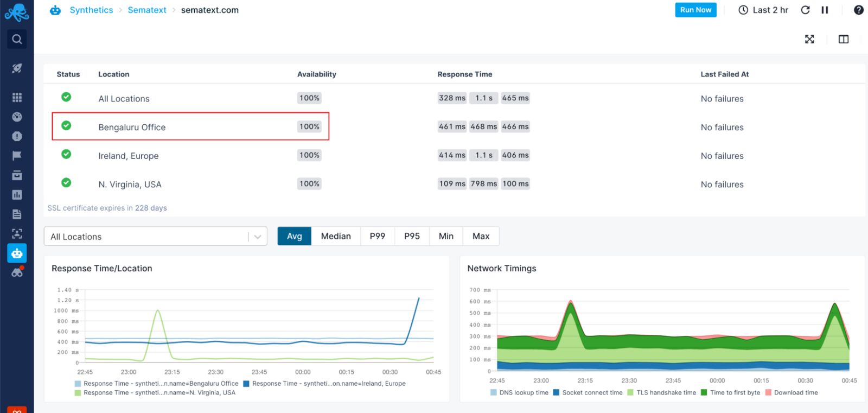Click green status check for Bengaluru Office

66,126
